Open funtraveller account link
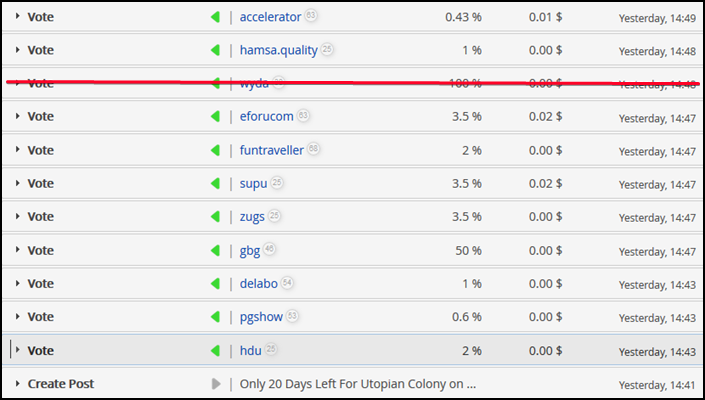Image resolution: width=705 pixels, height=400 pixels. pyautogui.click(x=272, y=150)
